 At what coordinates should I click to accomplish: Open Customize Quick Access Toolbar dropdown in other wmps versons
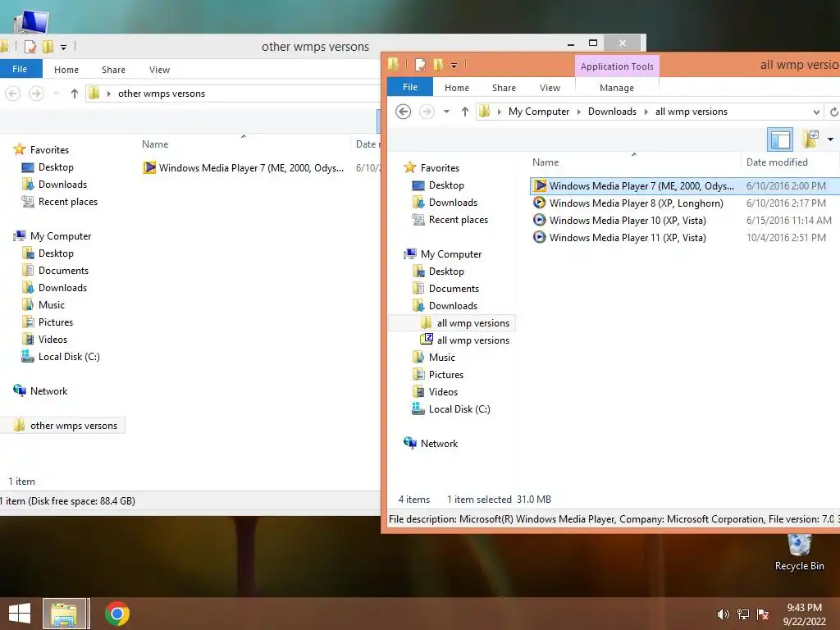[x=63, y=47]
